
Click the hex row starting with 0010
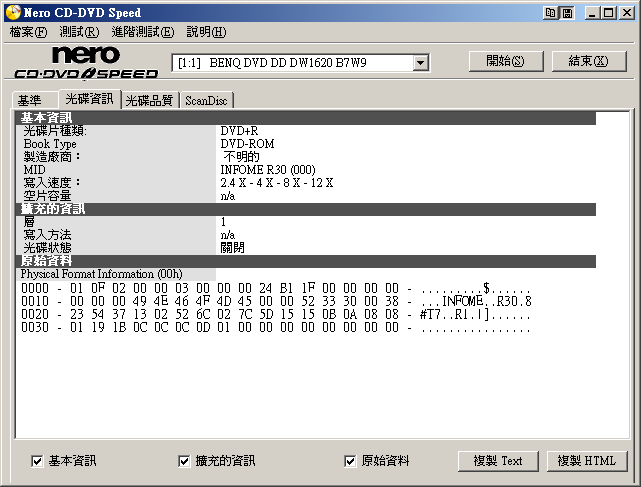point(276,301)
